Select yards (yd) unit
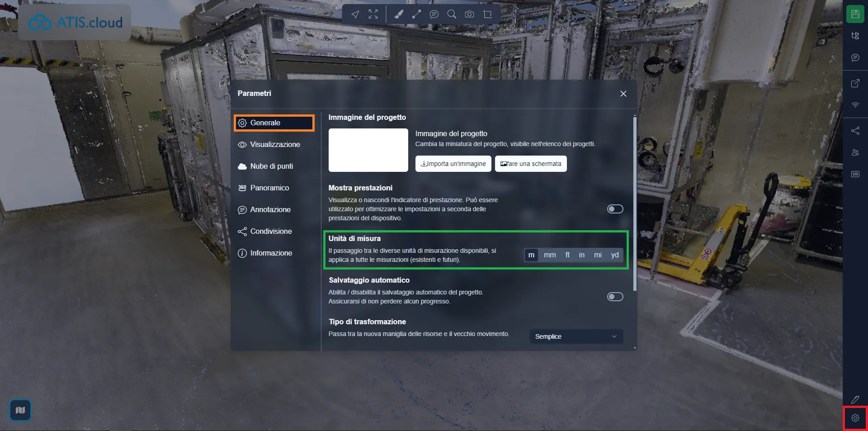 (x=615, y=255)
